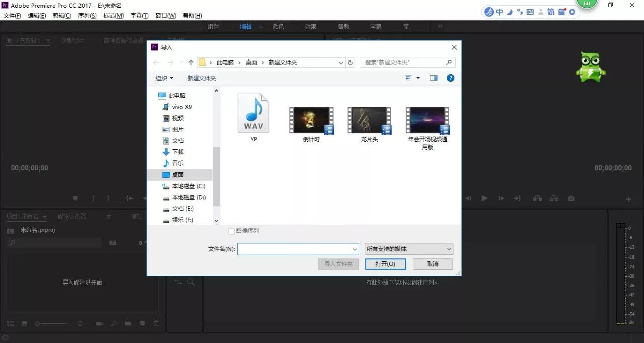644x343 pixels.
Task: Open the Project panel 项目 menu icon
Action: (x=44, y=217)
